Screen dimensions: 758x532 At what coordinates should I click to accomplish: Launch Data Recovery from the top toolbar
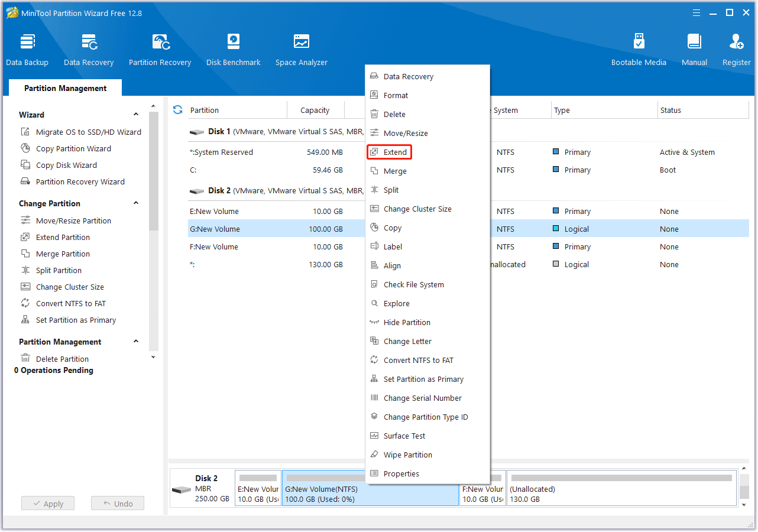coord(89,50)
